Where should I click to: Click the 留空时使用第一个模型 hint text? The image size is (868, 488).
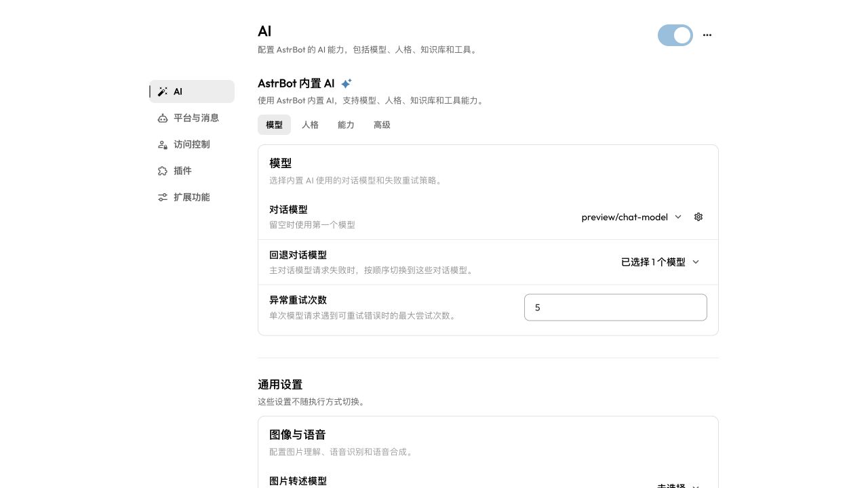point(312,224)
